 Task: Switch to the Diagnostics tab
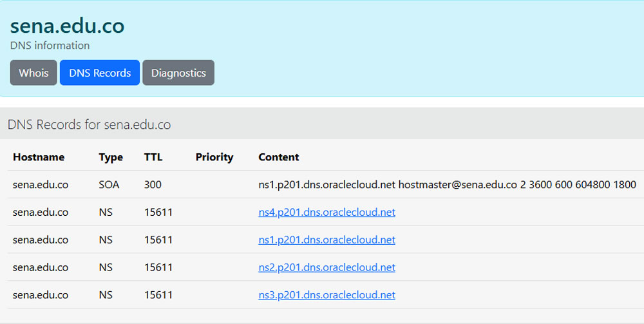[x=178, y=73]
